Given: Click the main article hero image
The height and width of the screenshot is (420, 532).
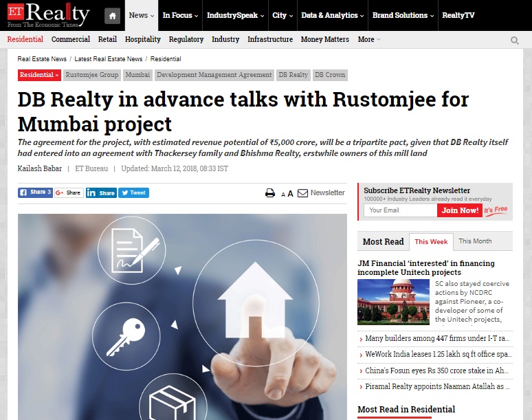Looking at the screenshot, I should coord(182,316).
